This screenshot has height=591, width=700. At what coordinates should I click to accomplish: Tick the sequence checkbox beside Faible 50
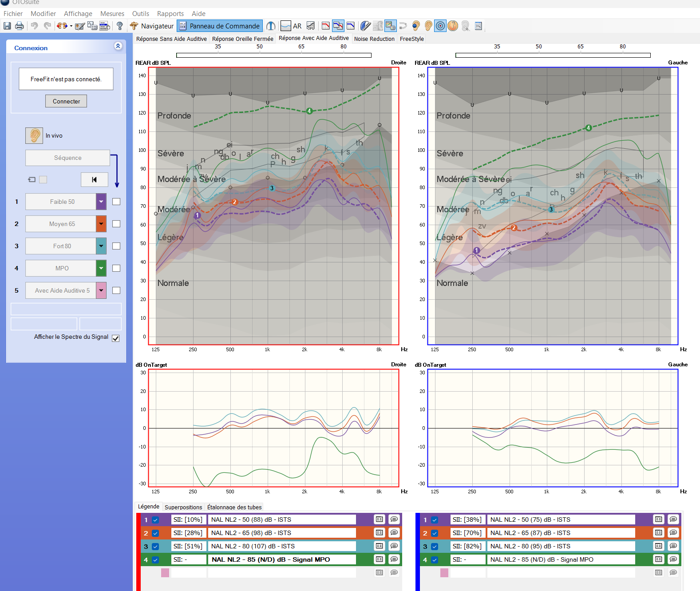pos(116,202)
